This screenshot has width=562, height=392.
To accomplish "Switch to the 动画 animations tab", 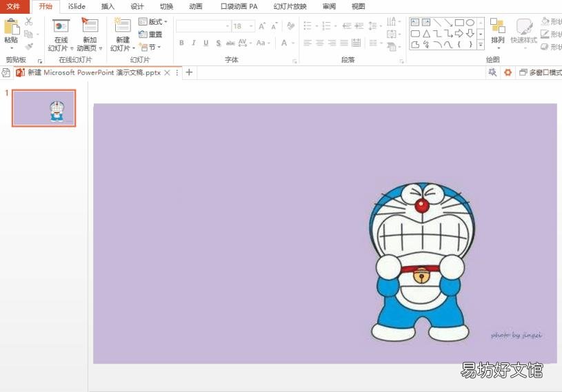I will click(196, 6).
